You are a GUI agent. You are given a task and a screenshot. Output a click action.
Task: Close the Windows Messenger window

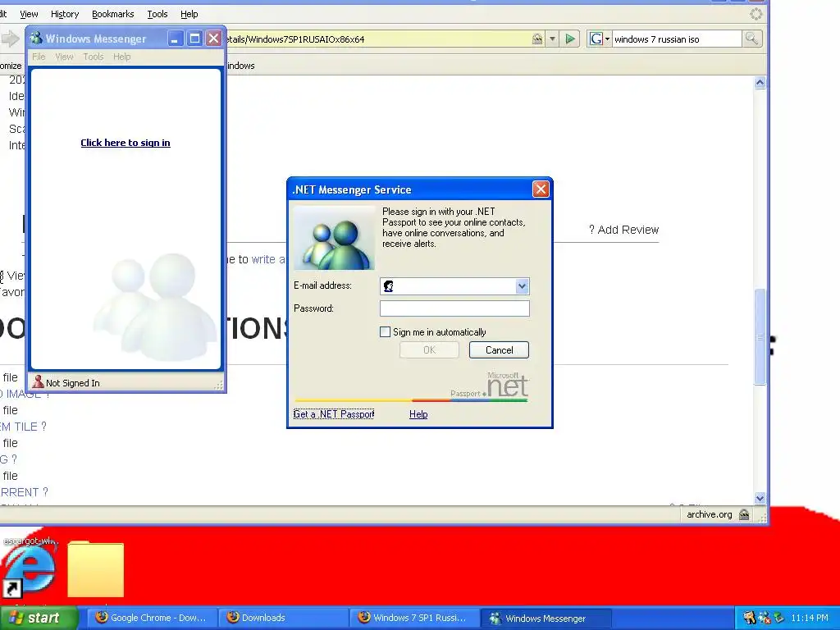coord(213,39)
